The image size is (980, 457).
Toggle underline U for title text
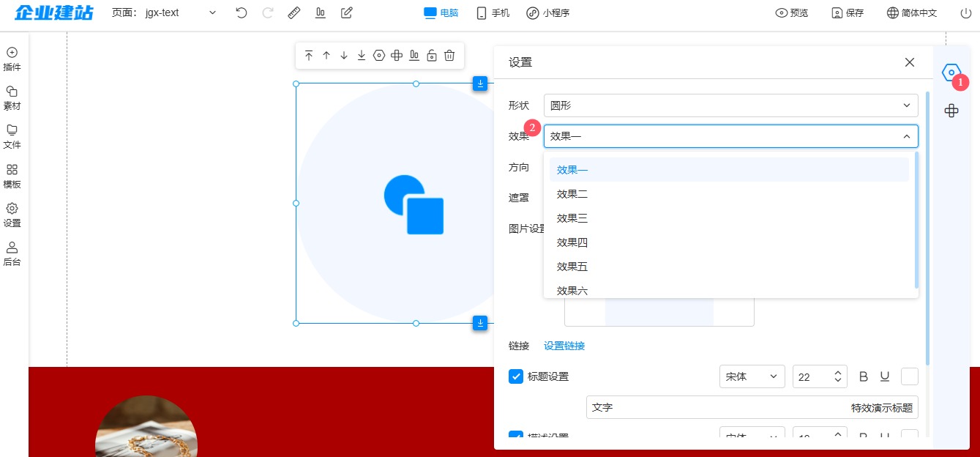(x=885, y=376)
